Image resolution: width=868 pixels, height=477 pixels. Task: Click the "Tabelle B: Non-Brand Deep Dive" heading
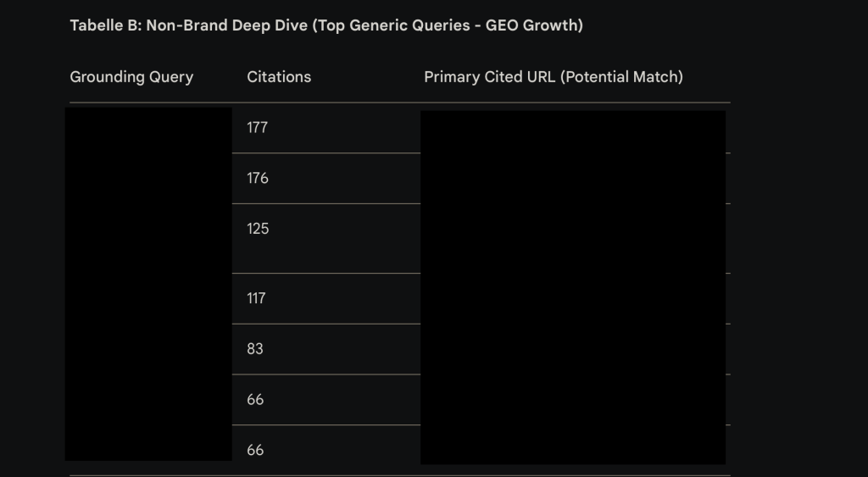pyautogui.click(x=325, y=25)
